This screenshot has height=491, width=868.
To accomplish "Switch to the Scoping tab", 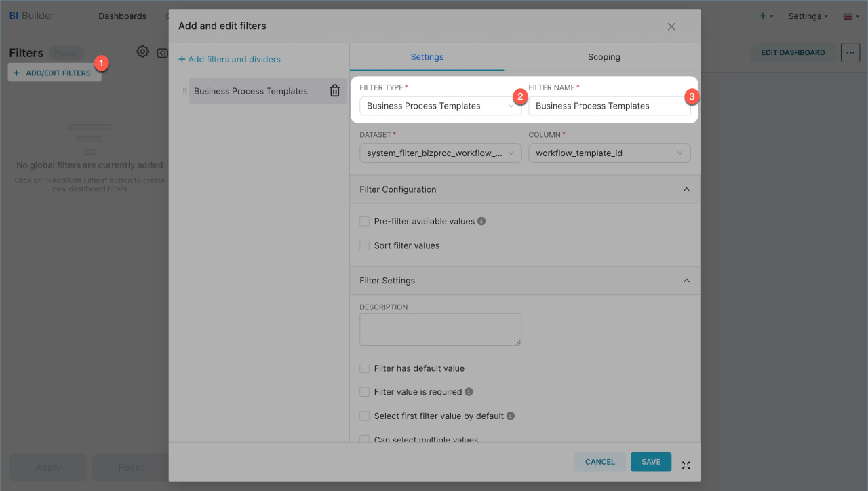I will click(x=604, y=57).
